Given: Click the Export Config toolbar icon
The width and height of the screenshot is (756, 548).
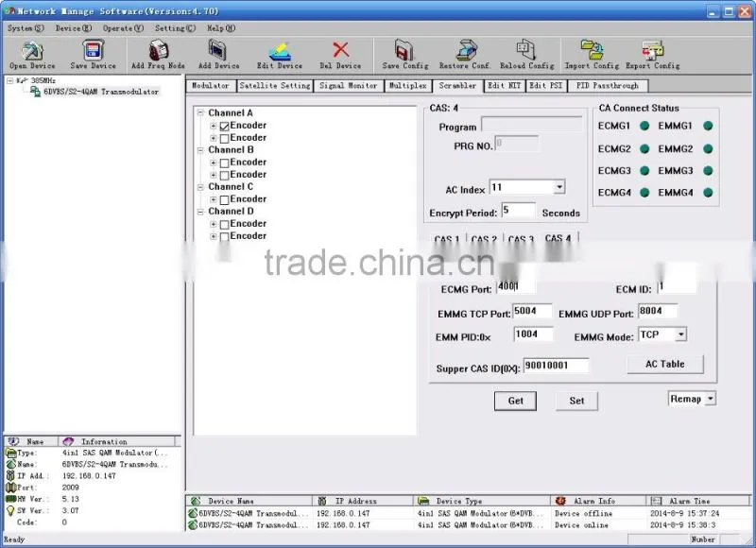Looking at the screenshot, I should pyautogui.click(x=653, y=55).
